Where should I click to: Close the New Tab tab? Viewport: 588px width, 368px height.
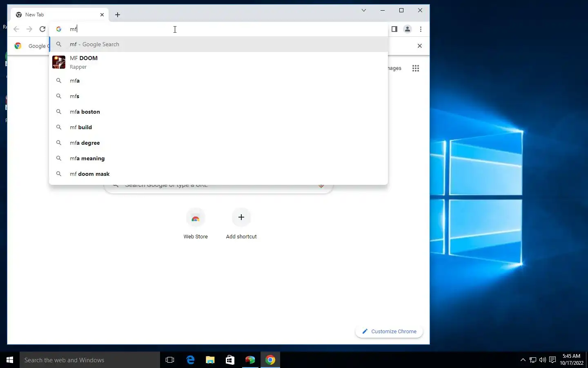pos(102,15)
